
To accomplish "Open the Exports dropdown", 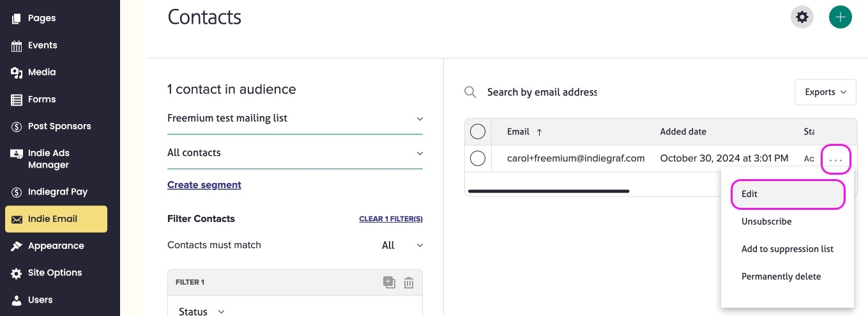I will click(x=825, y=92).
